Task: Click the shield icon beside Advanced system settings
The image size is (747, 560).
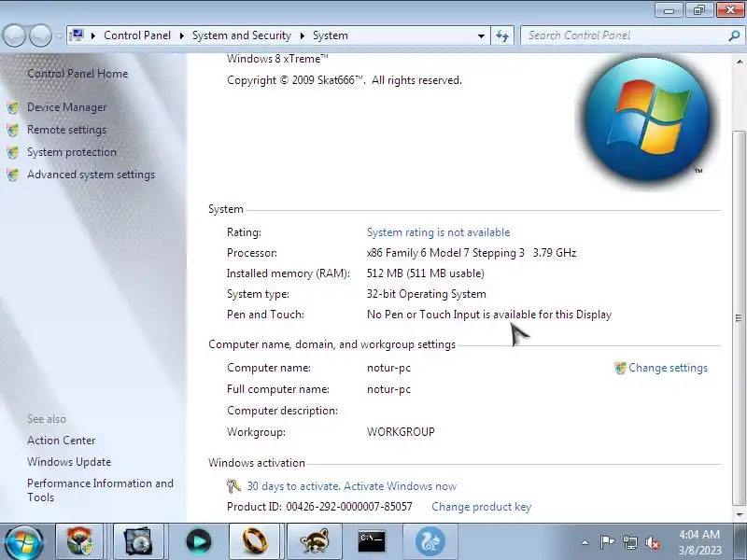Action: (13, 175)
